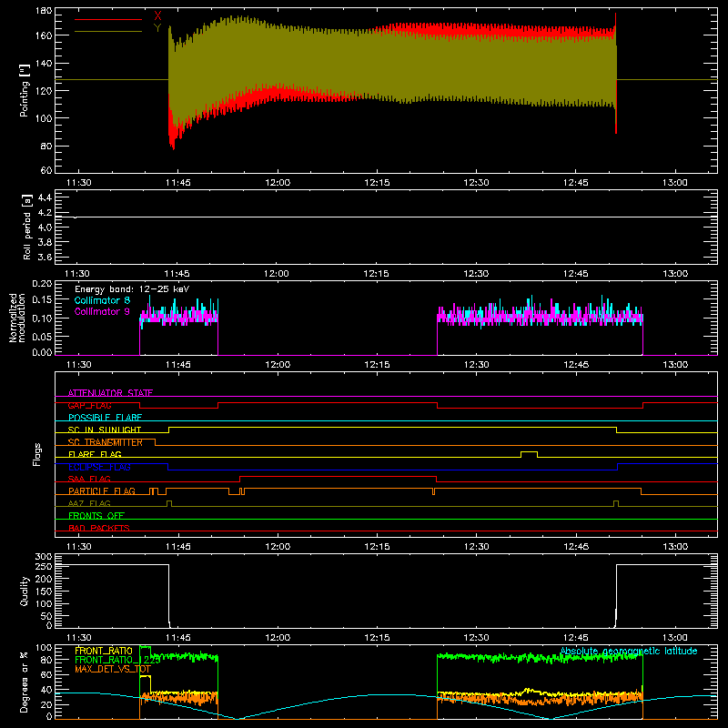Click the POSSIBLE_FLARE flag label
This screenshot has height=728, width=728.
105,418
